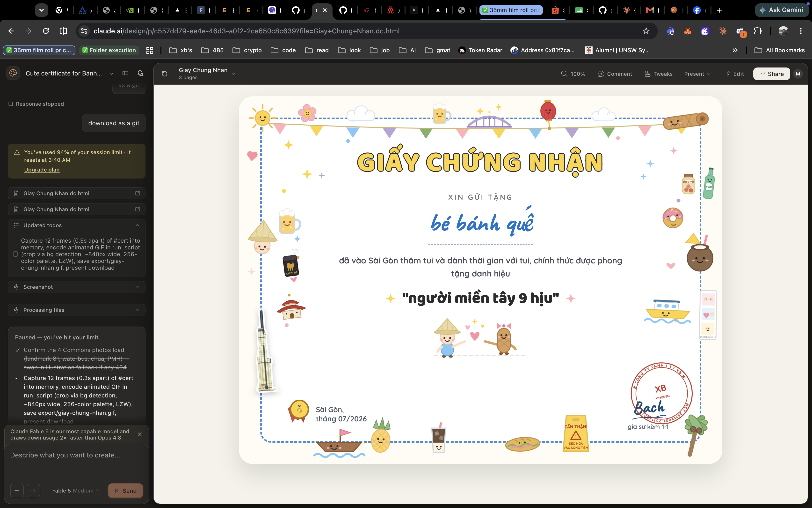Image resolution: width=812 pixels, height=508 pixels.
Task: Open the first Giay Chung Nhan.dc.html file
Action: 77,193
